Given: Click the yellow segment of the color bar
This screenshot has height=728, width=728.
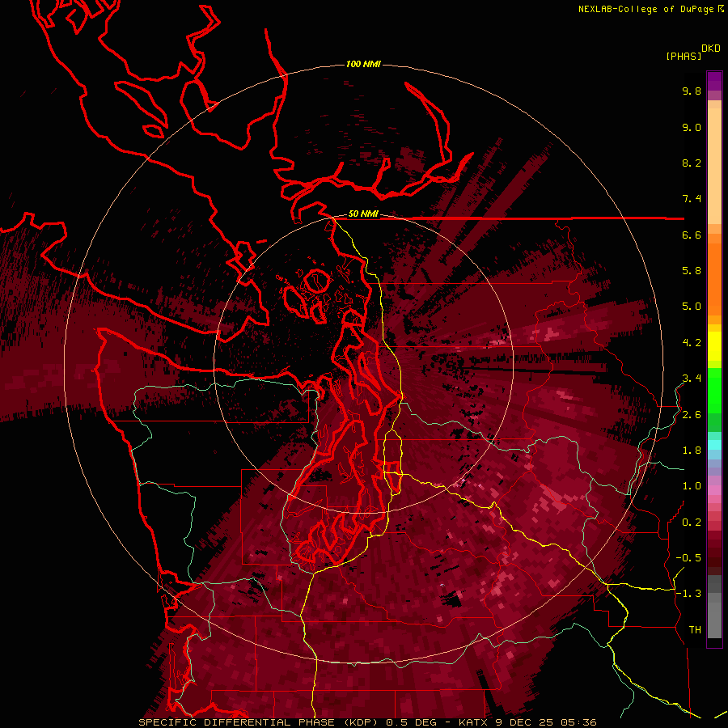Looking at the screenshot, I should [714, 346].
